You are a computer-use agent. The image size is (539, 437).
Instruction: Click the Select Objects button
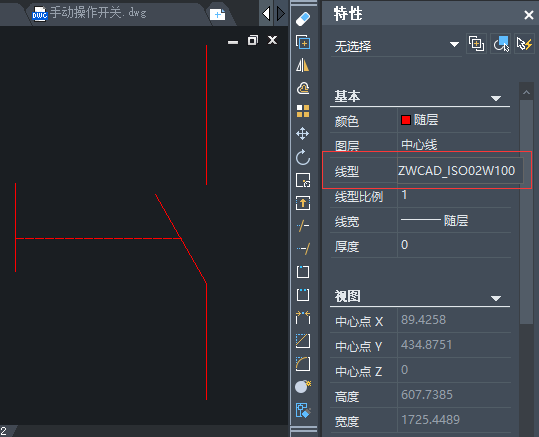tap(500, 44)
